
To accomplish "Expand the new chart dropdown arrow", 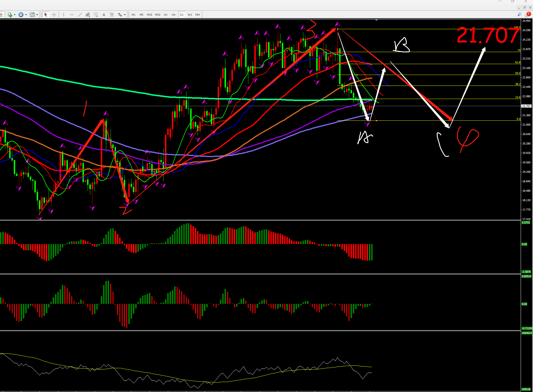I will point(15,15).
